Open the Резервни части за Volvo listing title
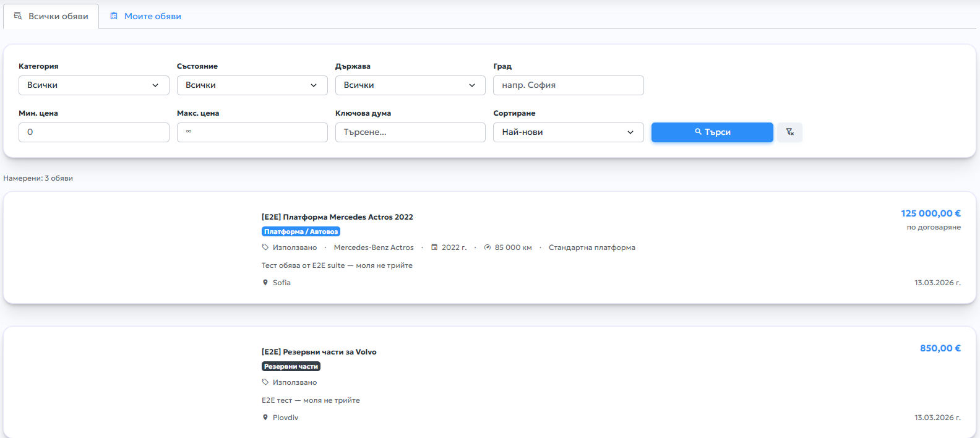The width and height of the screenshot is (980, 438). (319, 352)
